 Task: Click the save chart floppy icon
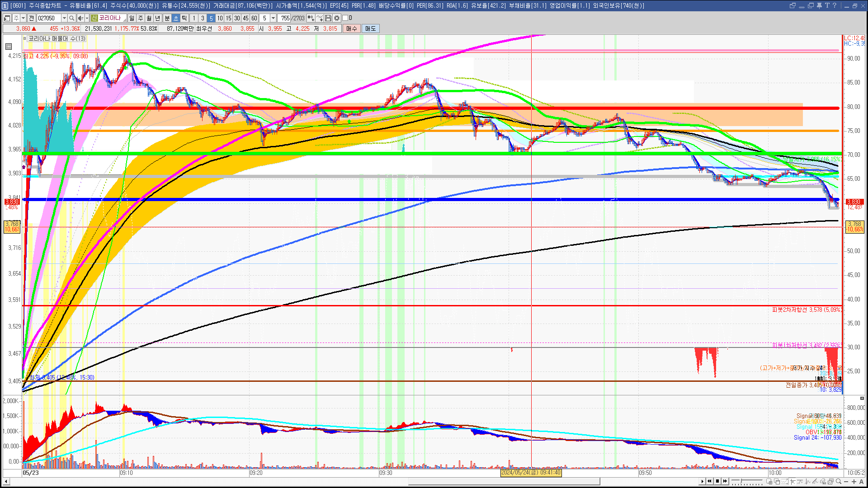coord(328,18)
